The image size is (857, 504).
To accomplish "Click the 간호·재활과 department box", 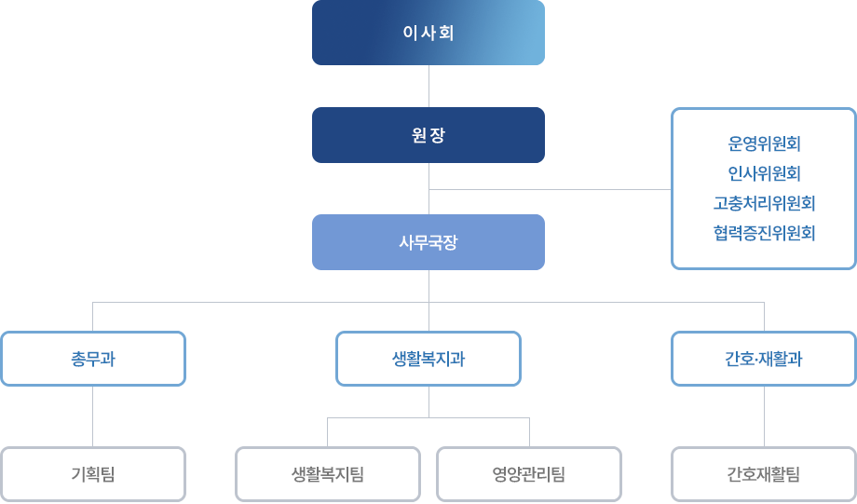I will [764, 359].
